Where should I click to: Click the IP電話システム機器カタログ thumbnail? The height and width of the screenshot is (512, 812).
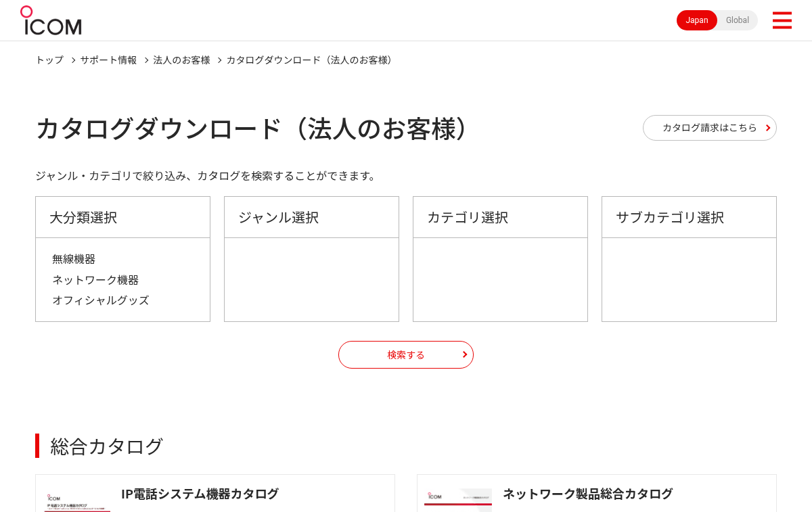click(x=78, y=501)
